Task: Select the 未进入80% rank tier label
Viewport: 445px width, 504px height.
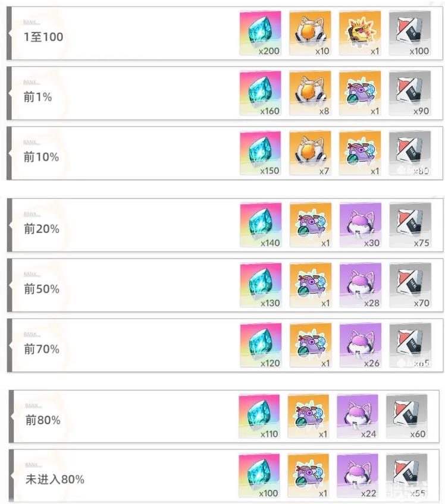Action: 55,480
